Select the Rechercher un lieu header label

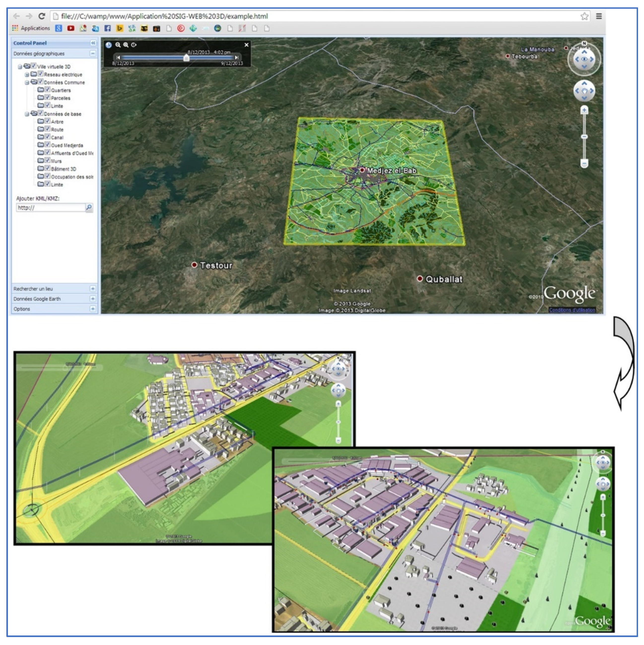[33, 289]
